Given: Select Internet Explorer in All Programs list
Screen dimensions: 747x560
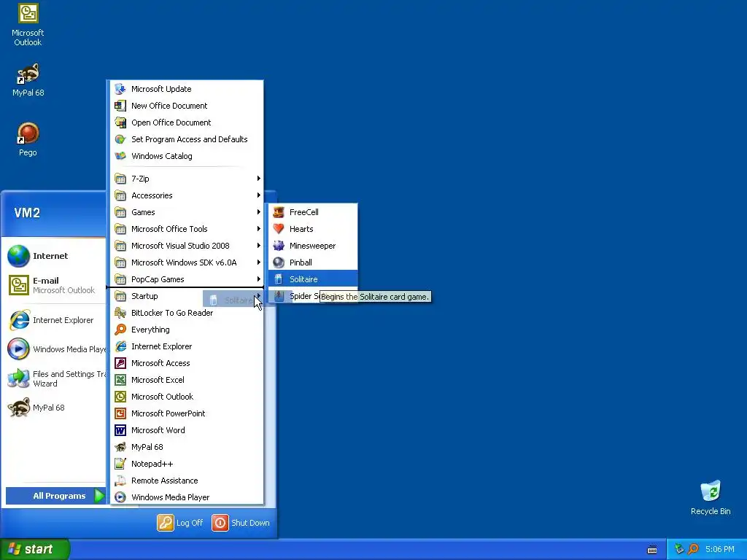Looking at the screenshot, I should click(187, 346).
